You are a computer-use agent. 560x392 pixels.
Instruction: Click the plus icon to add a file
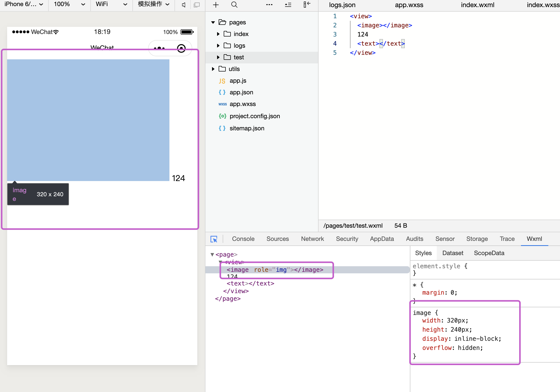(216, 5)
